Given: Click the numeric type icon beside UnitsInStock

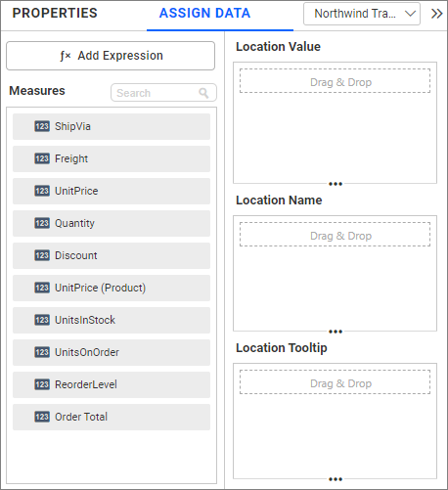Looking at the screenshot, I should (42, 320).
